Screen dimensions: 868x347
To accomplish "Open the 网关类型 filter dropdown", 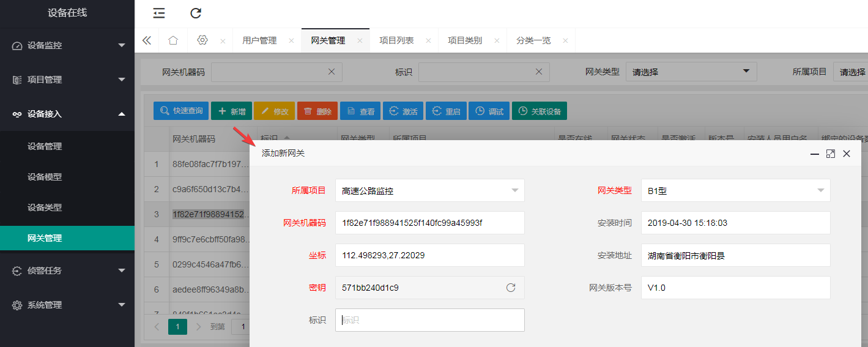I will 691,72.
